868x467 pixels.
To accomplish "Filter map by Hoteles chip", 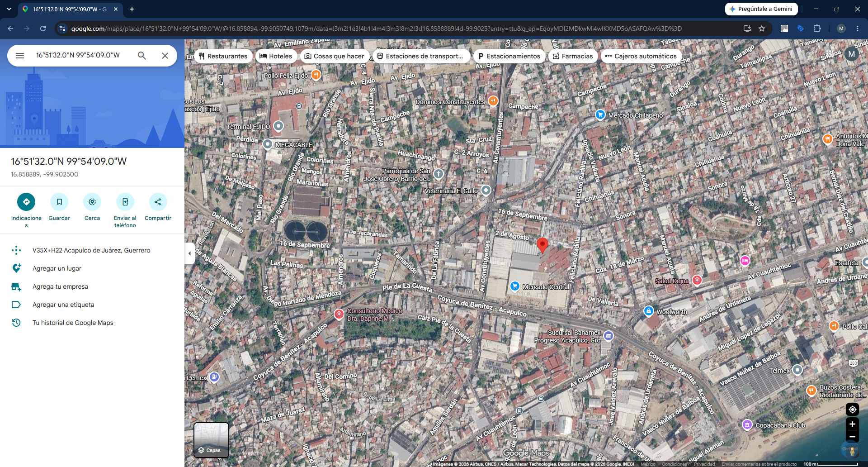I will 276,56.
